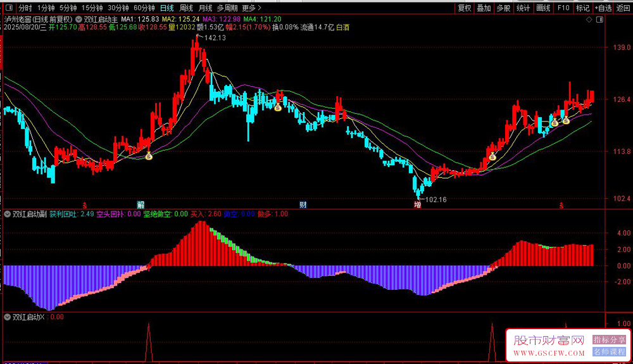The image size is (633, 364).
Task: Switch to the 30分钟 period tab
Action: 118,8
